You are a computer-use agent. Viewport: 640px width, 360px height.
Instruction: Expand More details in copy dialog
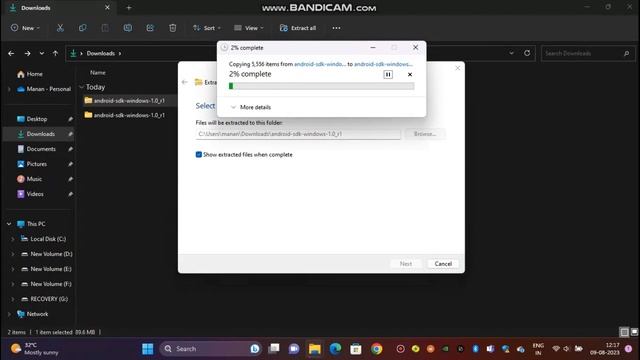pos(251,107)
